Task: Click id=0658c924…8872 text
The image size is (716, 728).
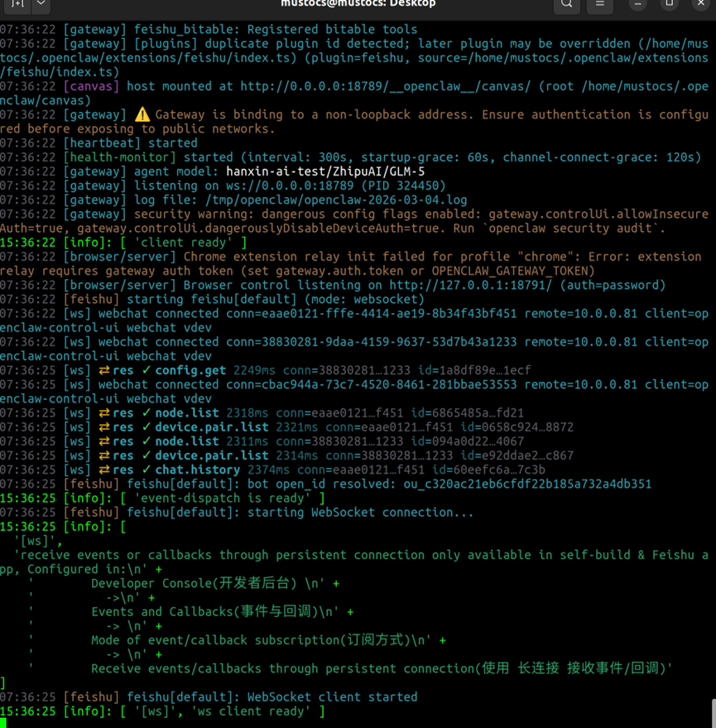Action: 517,427
